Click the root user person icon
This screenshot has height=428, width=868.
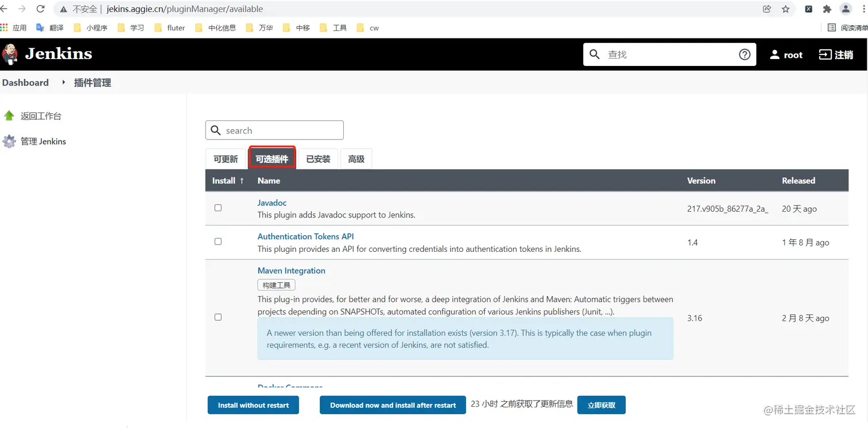[774, 55]
